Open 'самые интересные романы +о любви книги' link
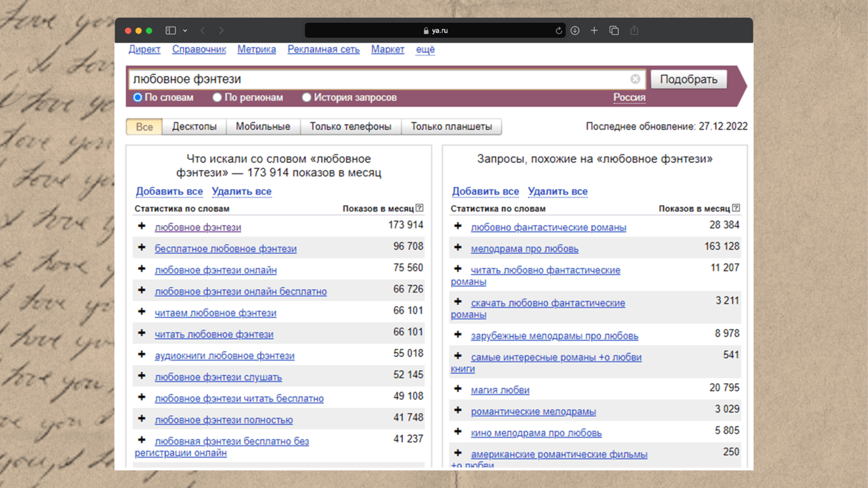Image resolution: width=868 pixels, height=488 pixels. pyautogui.click(x=546, y=363)
